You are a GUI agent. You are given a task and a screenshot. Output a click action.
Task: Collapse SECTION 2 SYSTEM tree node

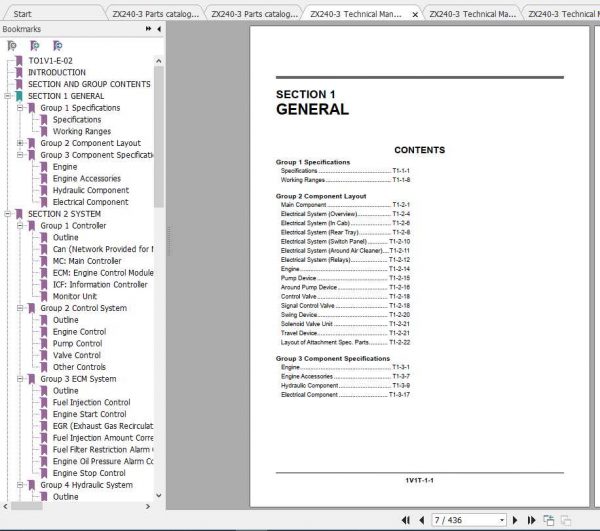coord(8,214)
